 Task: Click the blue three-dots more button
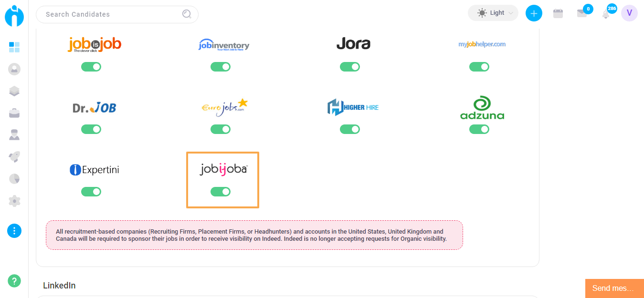pos(14,231)
